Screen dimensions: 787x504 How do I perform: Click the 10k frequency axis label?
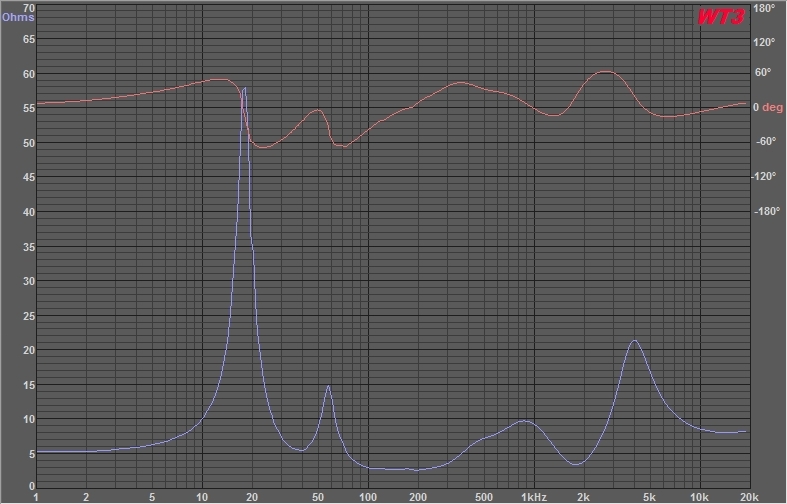click(x=699, y=497)
